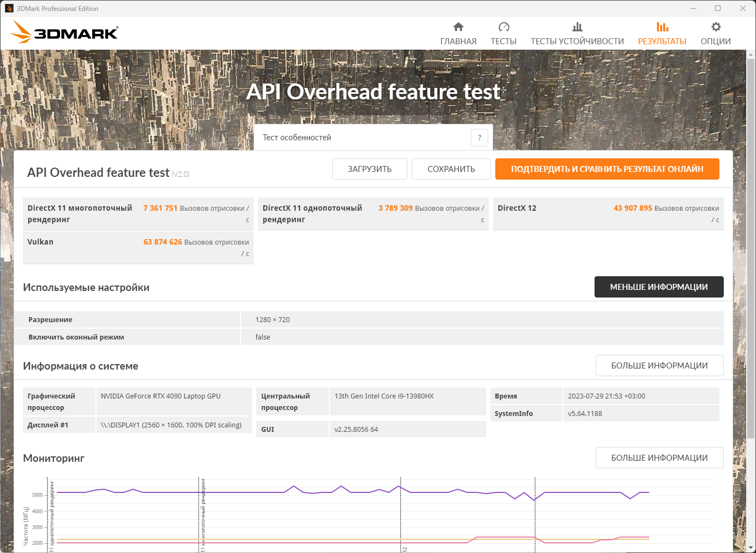
Task: Select the Vulkan result tile
Action: pos(138,248)
